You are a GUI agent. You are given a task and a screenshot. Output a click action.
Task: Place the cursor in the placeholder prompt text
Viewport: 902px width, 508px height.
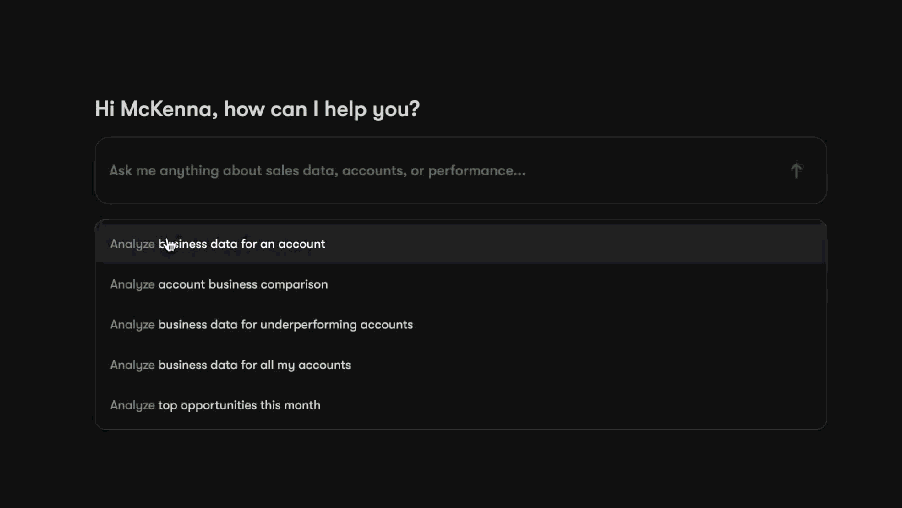click(x=317, y=171)
